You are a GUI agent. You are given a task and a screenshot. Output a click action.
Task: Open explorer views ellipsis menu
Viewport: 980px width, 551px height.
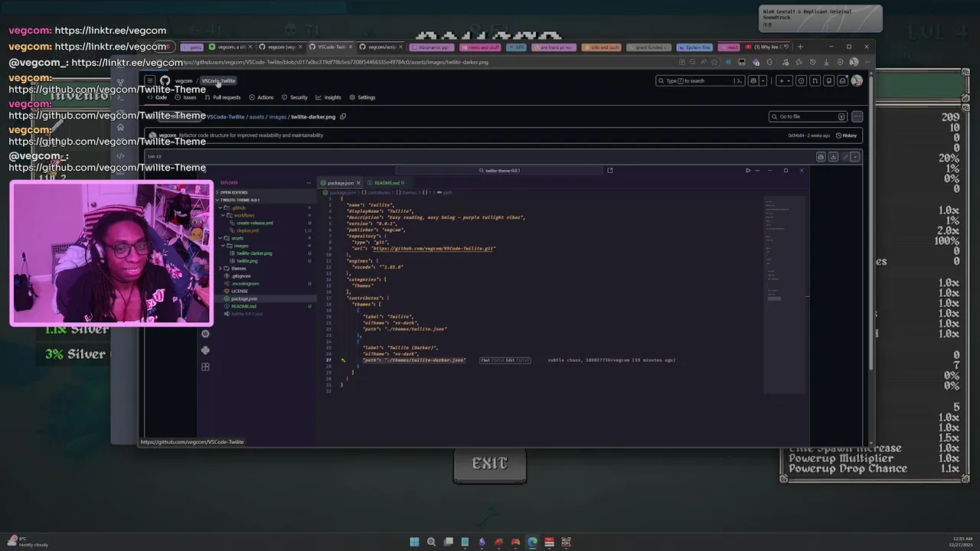coord(309,183)
